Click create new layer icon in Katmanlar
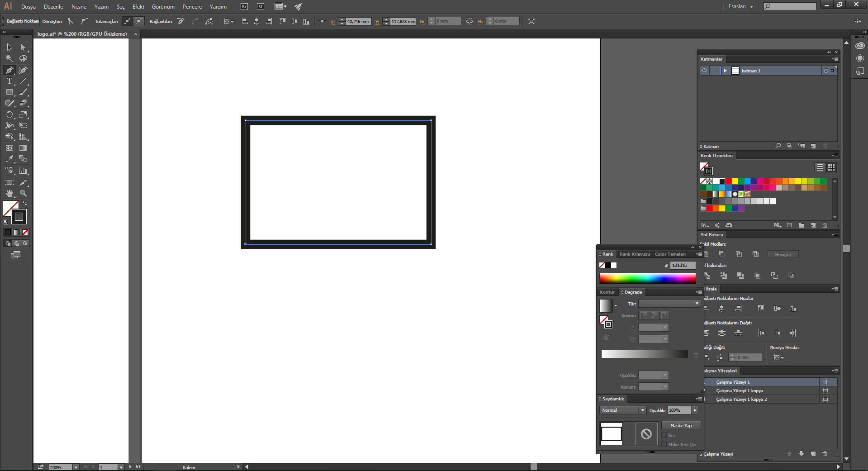The height and width of the screenshot is (471, 868). click(x=813, y=146)
